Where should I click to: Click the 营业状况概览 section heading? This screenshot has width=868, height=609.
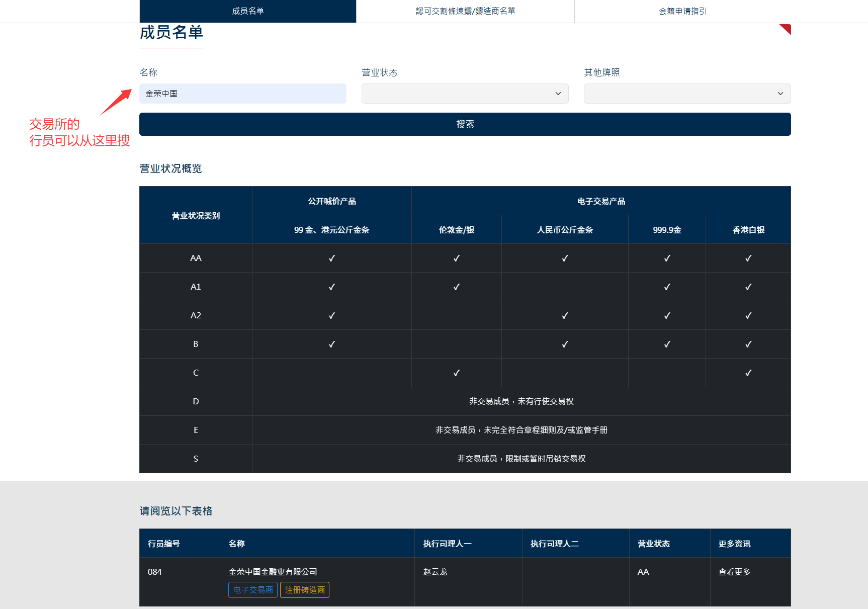(x=170, y=168)
